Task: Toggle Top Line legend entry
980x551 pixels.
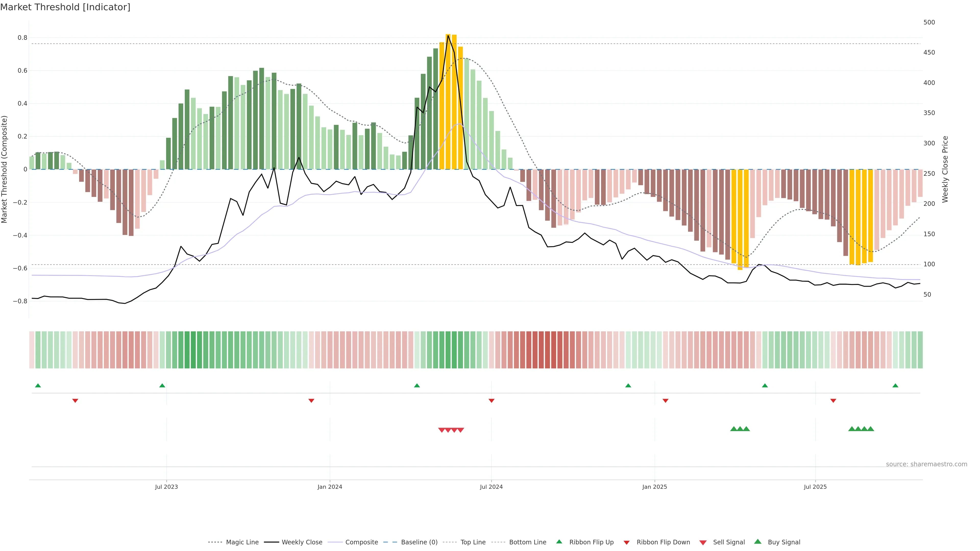Action: tap(473, 542)
